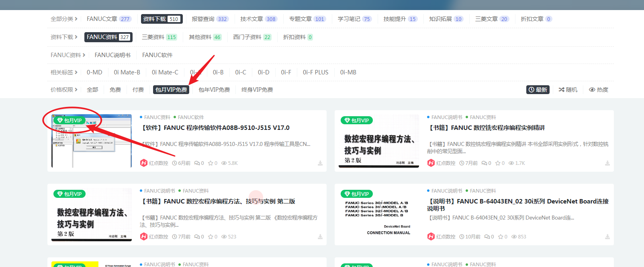Open the FANUC 程序传输软件 software thumbnail
This screenshot has height=267, width=644.
click(x=92, y=141)
